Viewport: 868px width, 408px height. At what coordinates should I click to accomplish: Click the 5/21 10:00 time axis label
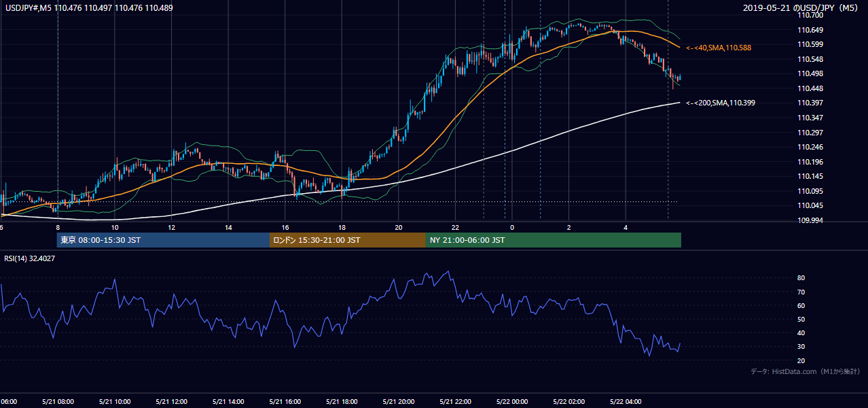115,401
